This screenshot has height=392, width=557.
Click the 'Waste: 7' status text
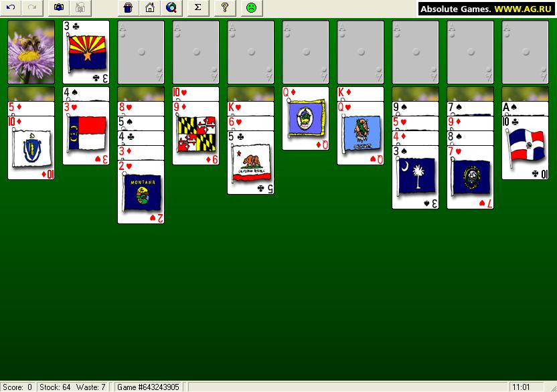click(91, 387)
